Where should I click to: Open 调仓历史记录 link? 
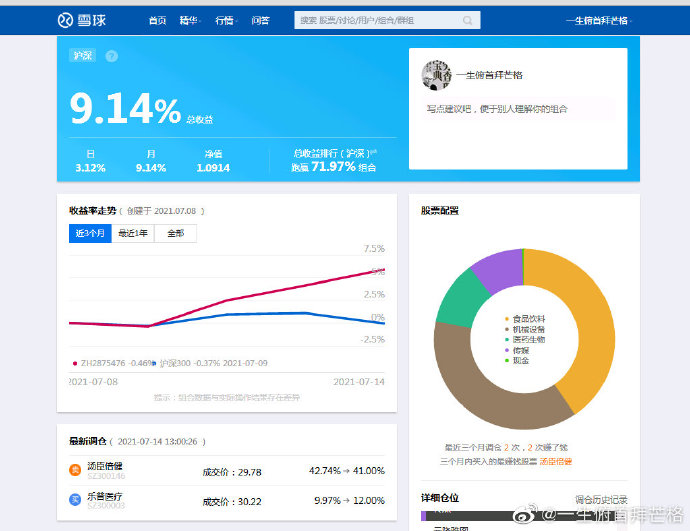tap(601, 499)
